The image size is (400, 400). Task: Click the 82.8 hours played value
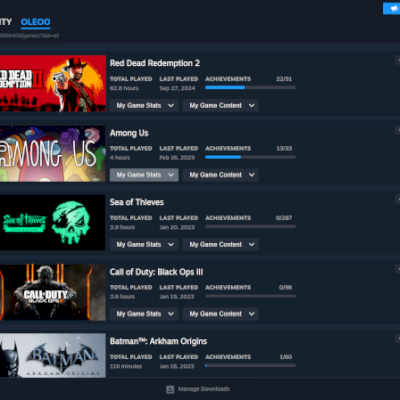tap(124, 88)
